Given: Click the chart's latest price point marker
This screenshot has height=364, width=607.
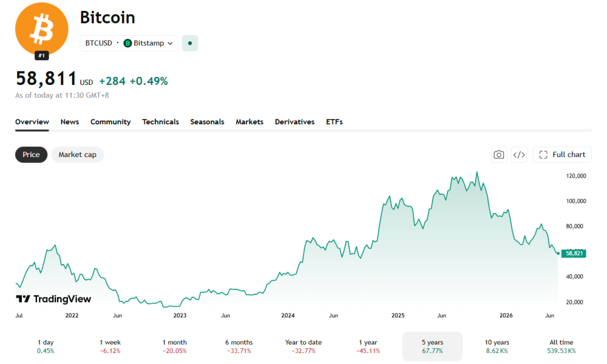Looking at the screenshot, I should [x=558, y=254].
